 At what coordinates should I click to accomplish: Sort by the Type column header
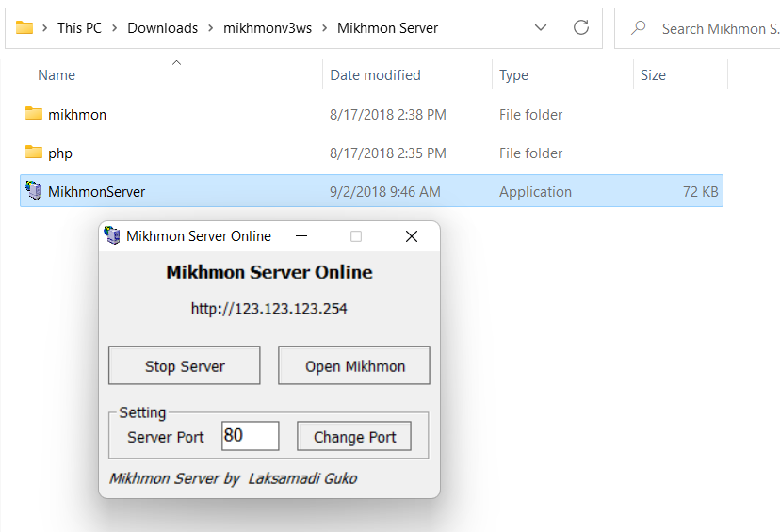click(513, 75)
